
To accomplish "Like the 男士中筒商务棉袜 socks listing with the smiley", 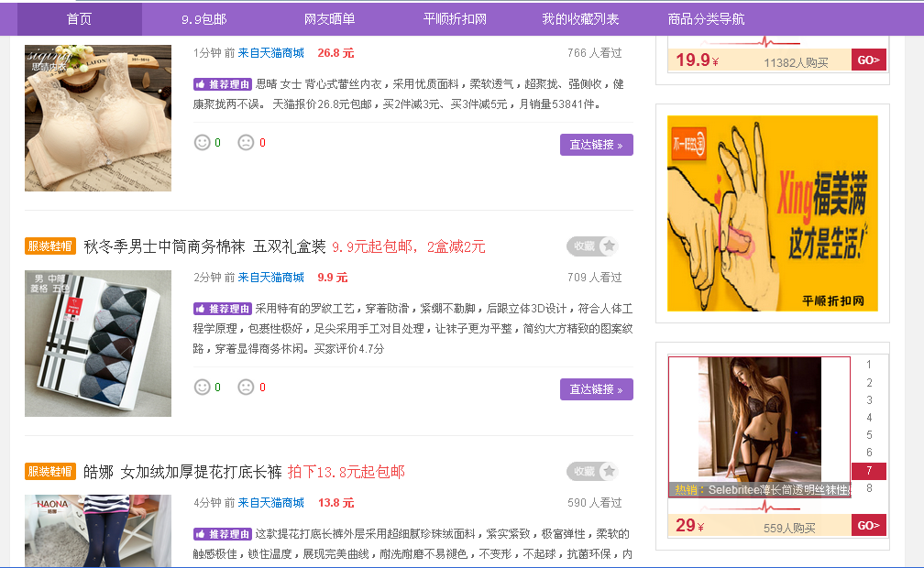I will [202, 388].
